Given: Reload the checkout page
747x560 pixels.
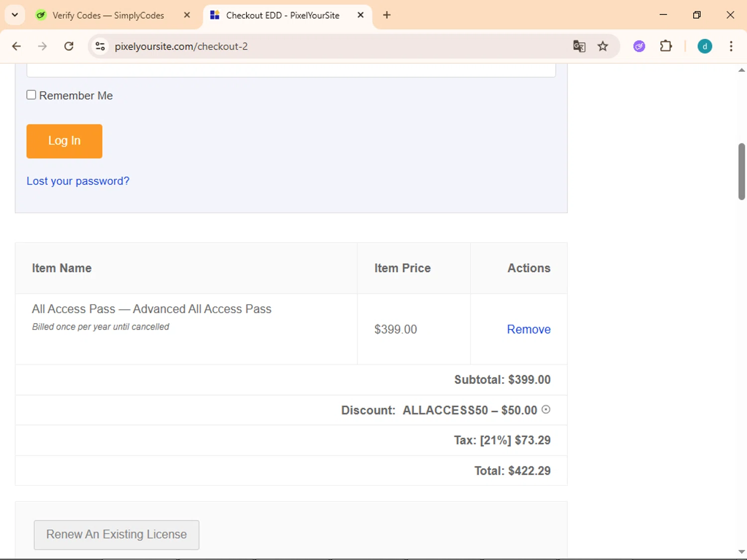Looking at the screenshot, I should pos(69,46).
